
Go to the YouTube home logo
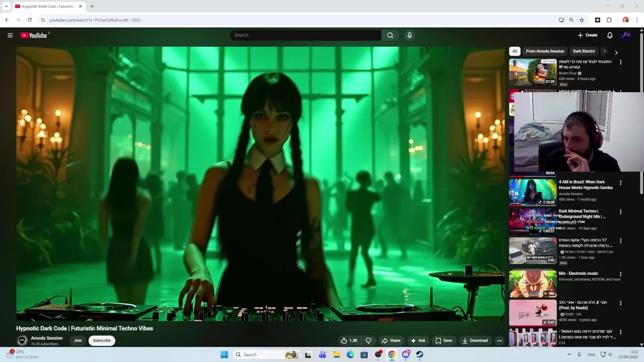click(x=34, y=35)
